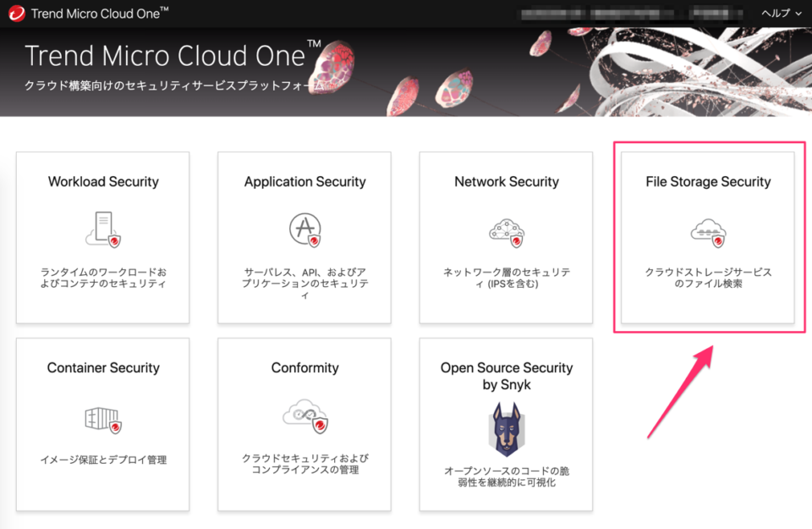Click the Network Security card title
The width and height of the screenshot is (812, 529).
tap(505, 181)
